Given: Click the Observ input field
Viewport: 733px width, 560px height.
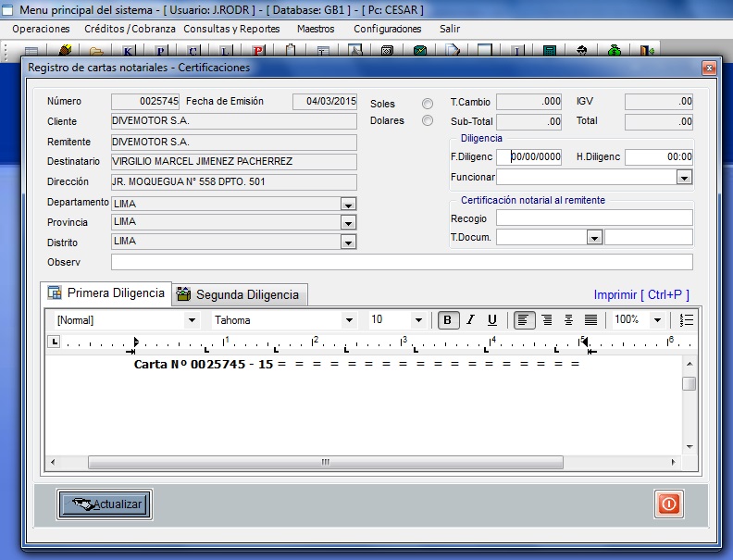Looking at the screenshot, I should [x=402, y=262].
